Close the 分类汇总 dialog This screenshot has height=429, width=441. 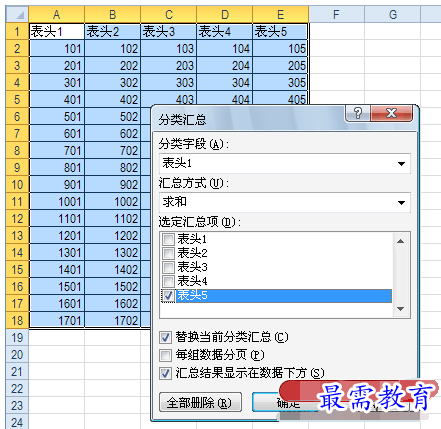pyautogui.click(x=392, y=113)
